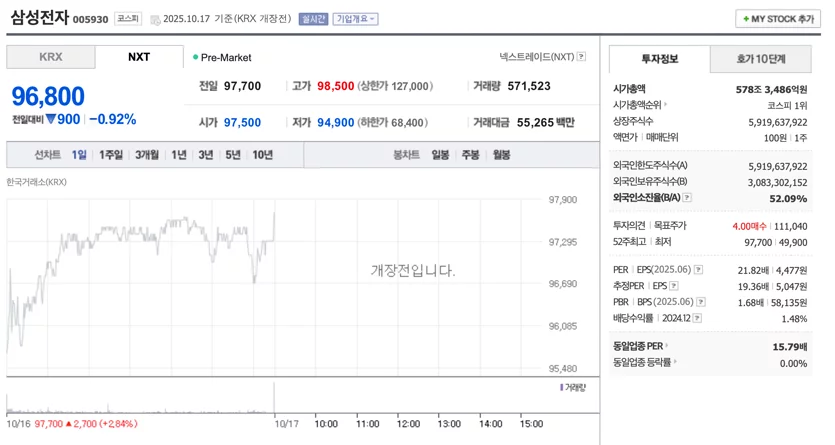Select the NXT tab

[139, 57]
